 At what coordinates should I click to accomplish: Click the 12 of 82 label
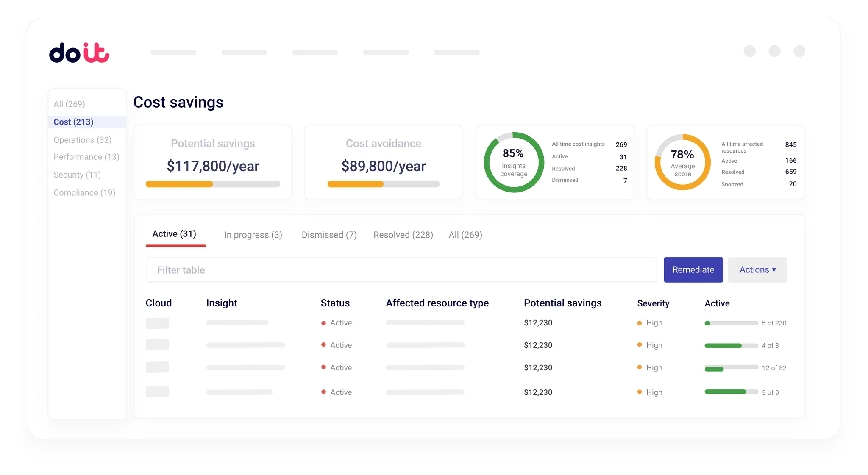[774, 368]
